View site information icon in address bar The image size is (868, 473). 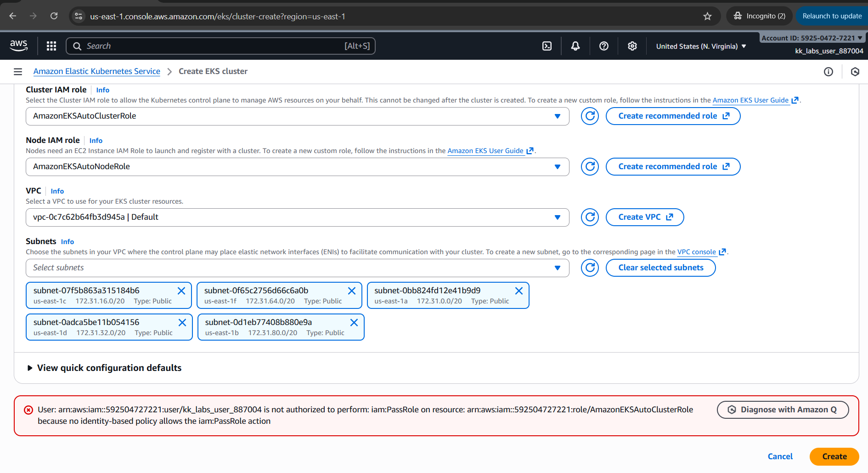click(x=79, y=16)
